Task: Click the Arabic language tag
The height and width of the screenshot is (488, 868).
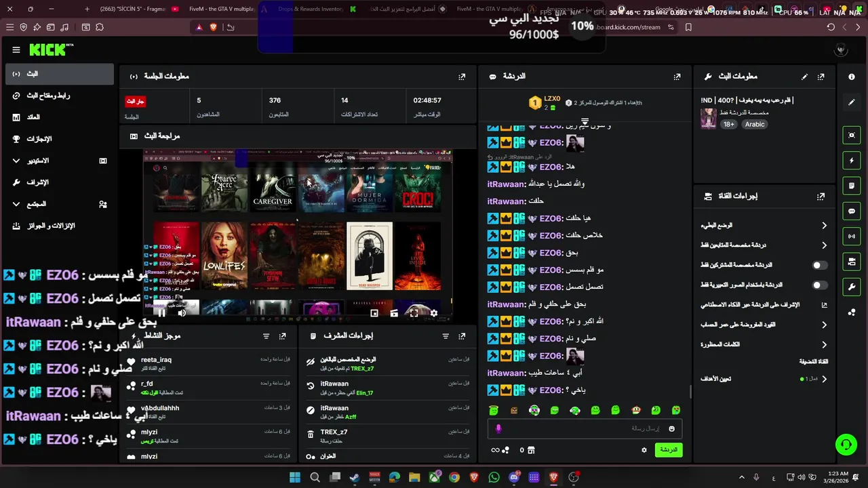Action: [755, 125]
